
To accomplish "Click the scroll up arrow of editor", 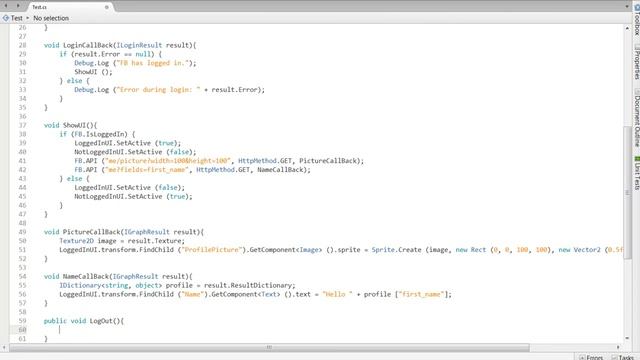I will [x=627, y=28].
